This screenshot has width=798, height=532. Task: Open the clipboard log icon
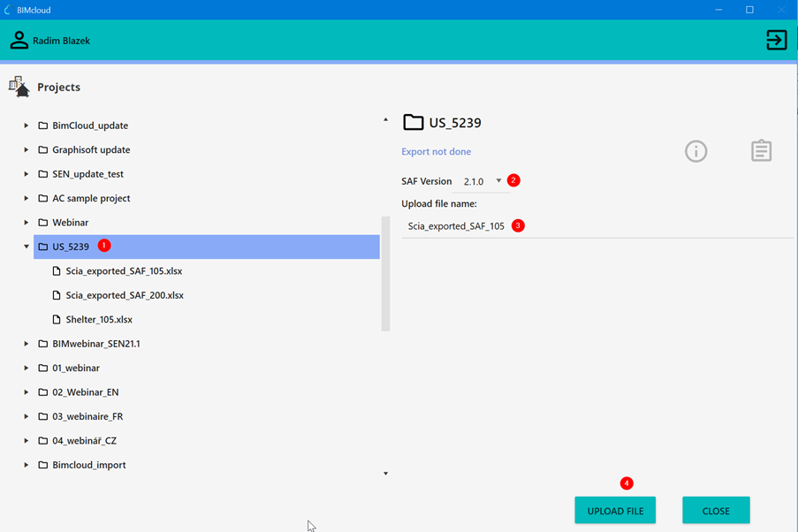pyautogui.click(x=762, y=151)
